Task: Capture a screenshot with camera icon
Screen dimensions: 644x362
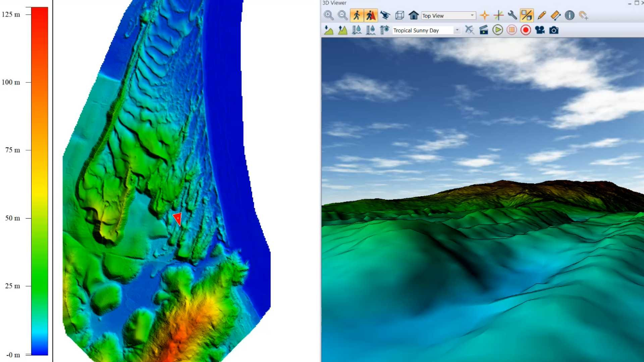Action: (x=554, y=30)
